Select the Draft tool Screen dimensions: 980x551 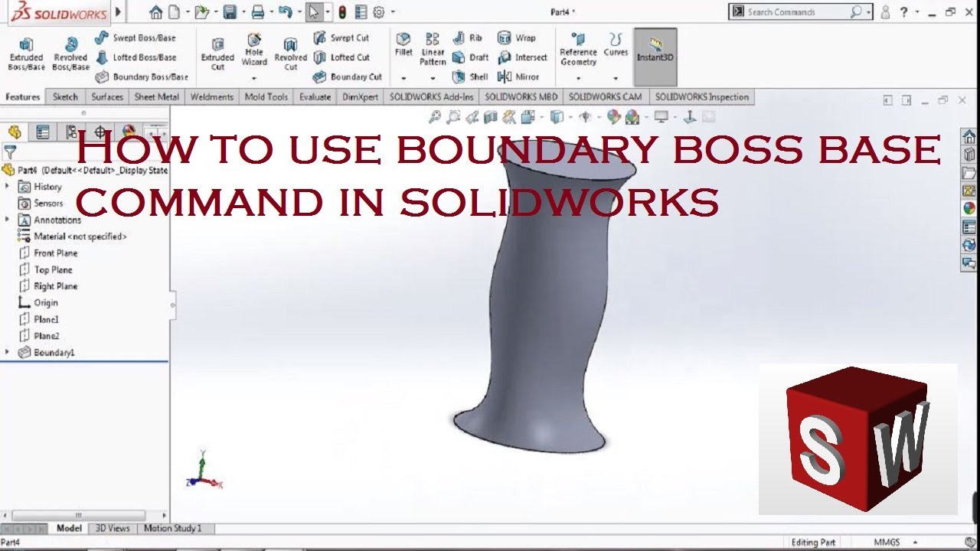point(470,57)
